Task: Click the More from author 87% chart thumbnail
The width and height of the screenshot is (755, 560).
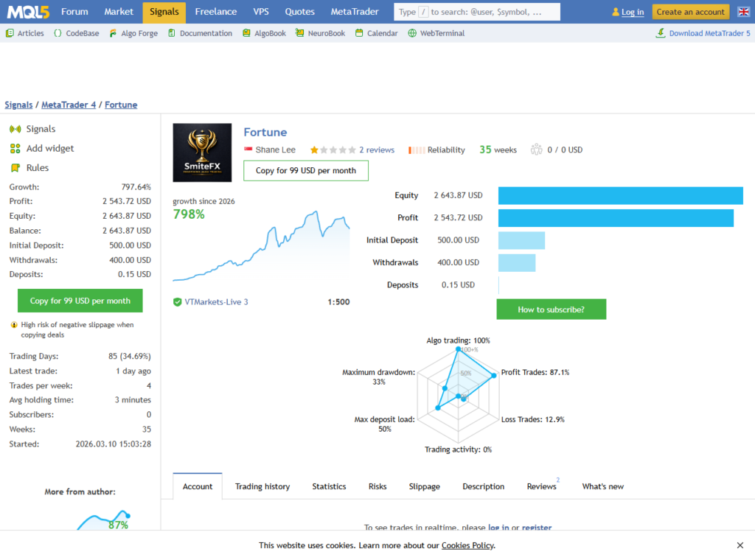Action: (104, 520)
